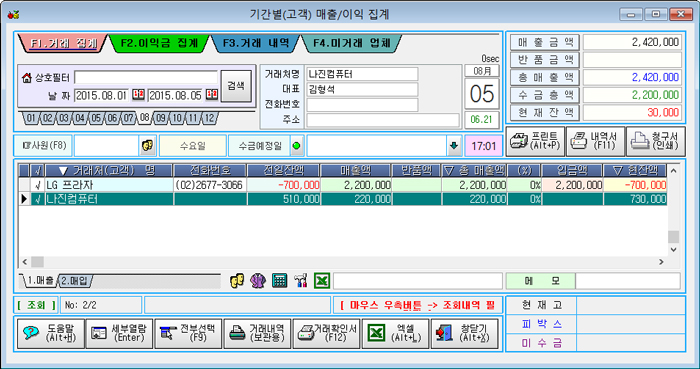Open start date calendar picker icon

138,95
